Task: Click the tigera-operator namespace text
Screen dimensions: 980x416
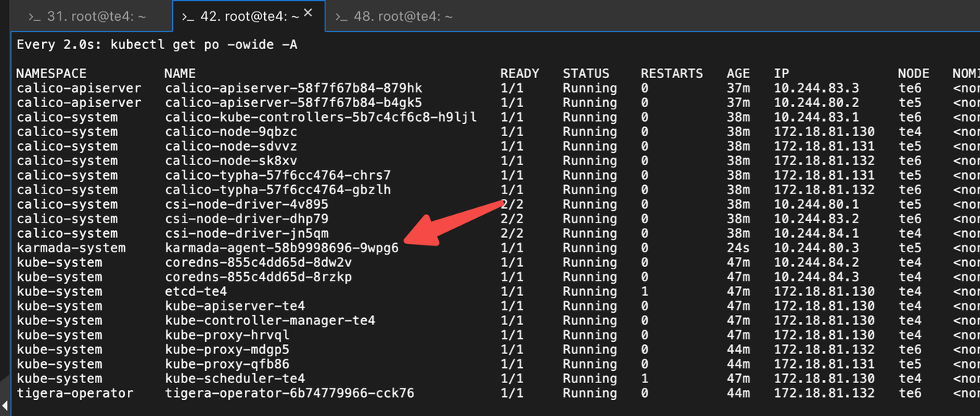Action: click(75, 393)
